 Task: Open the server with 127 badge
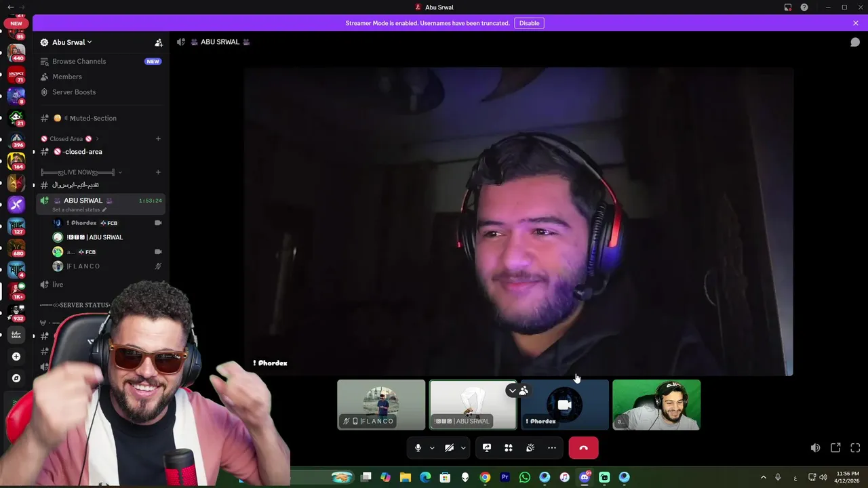click(x=16, y=226)
